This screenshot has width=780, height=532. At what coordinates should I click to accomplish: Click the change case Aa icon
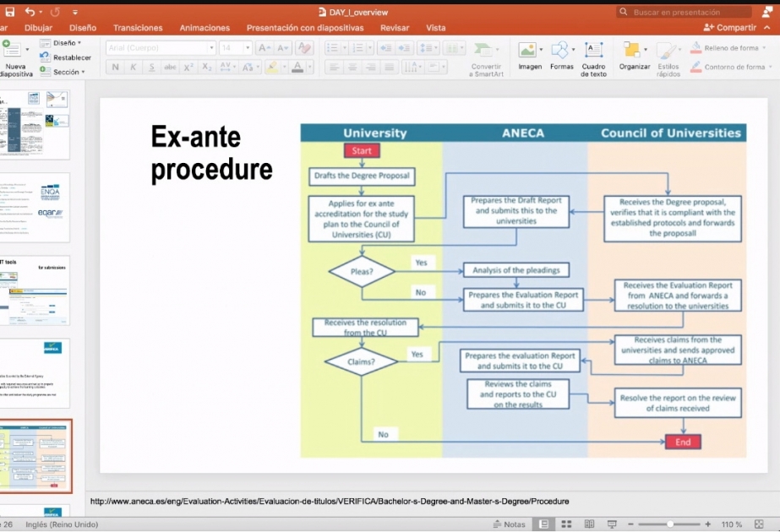[248, 67]
